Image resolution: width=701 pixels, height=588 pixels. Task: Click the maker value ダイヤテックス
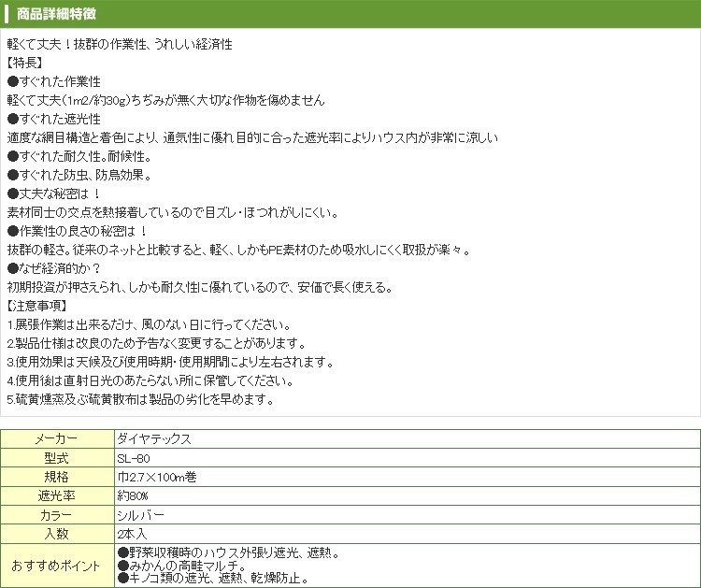click(x=154, y=439)
